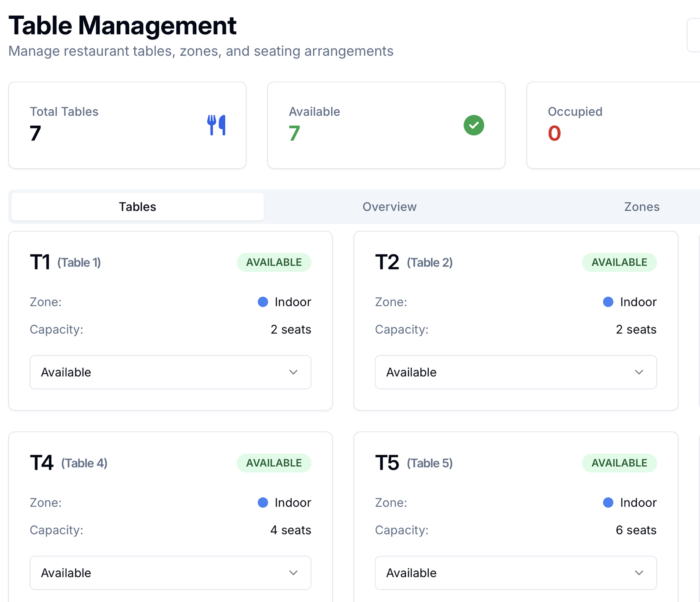Open T2 status dropdown
The height and width of the screenshot is (602, 700).
pos(516,372)
